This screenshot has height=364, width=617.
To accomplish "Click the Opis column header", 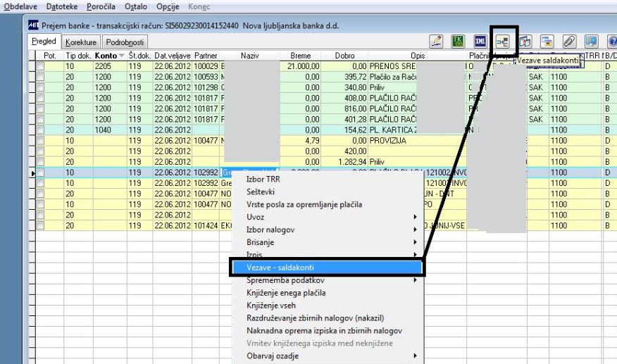I will click(x=418, y=56).
